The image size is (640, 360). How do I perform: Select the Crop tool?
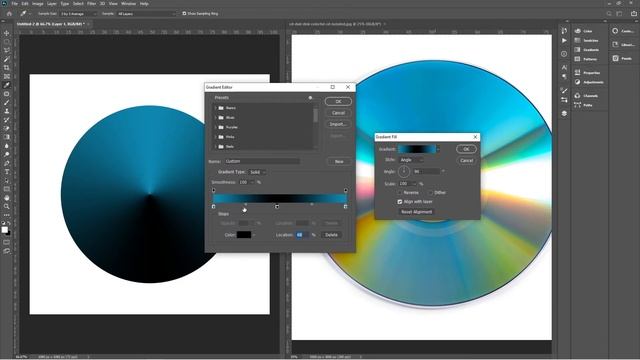[7, 68]
